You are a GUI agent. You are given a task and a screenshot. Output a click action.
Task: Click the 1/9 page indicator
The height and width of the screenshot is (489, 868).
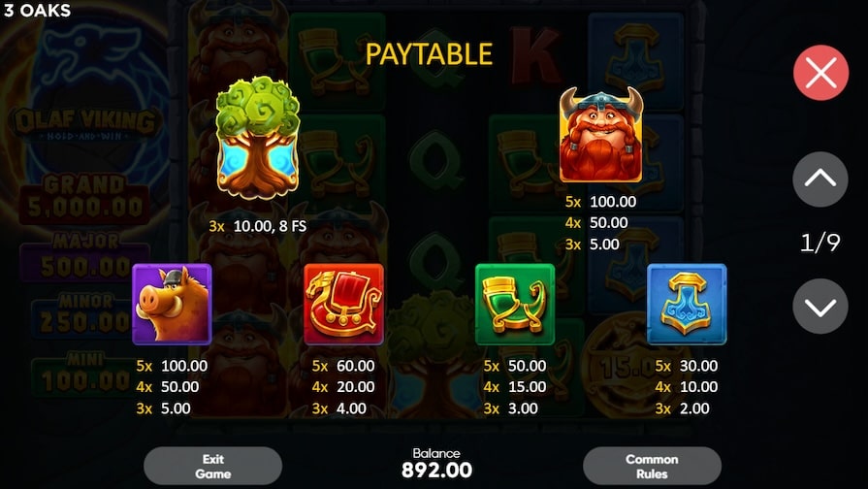820,243
